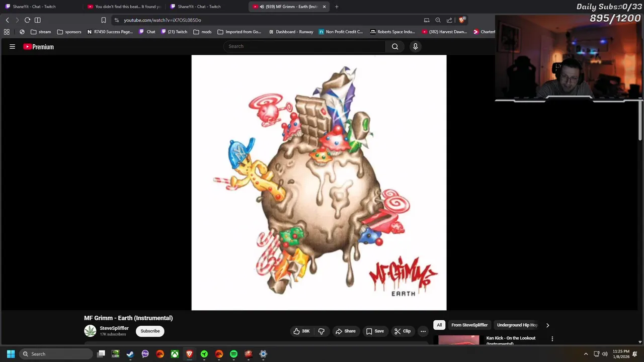Open (382) Harvest Dawn bookmark

click(x=445, y=32)
